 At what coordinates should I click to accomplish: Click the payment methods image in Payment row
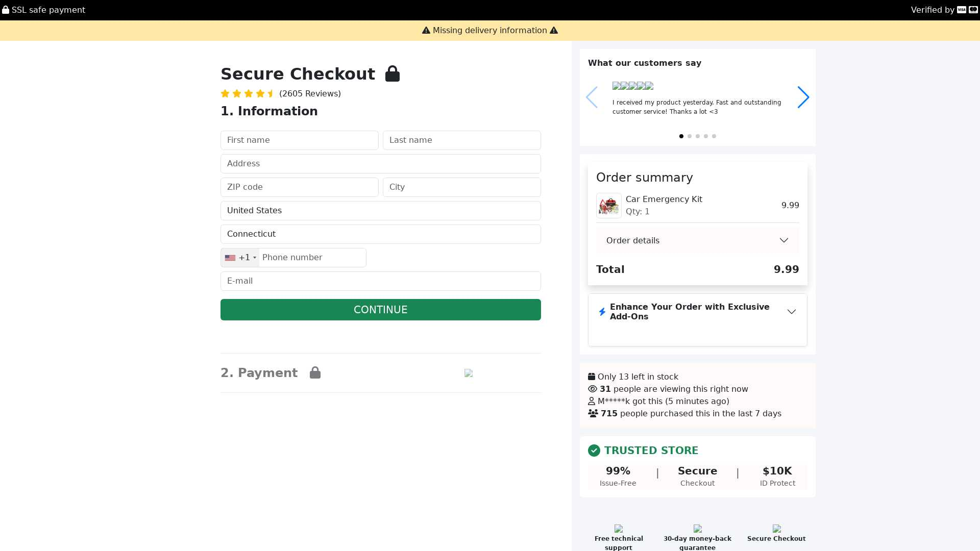pos(469,373)
